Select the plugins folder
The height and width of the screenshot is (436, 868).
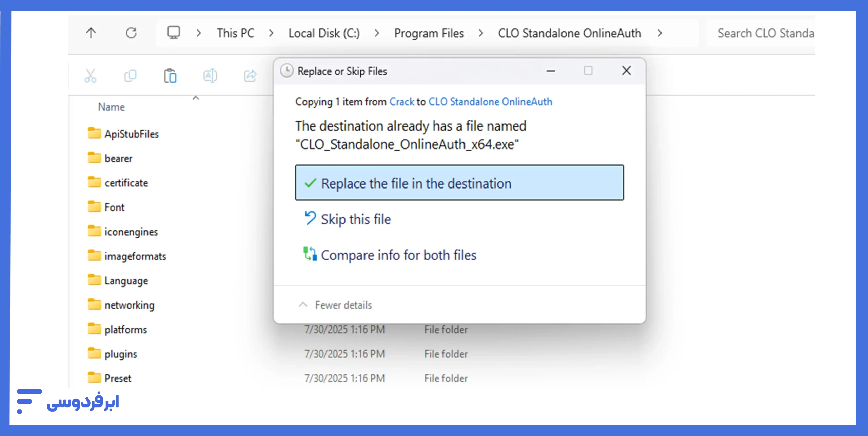pos(121,354)
